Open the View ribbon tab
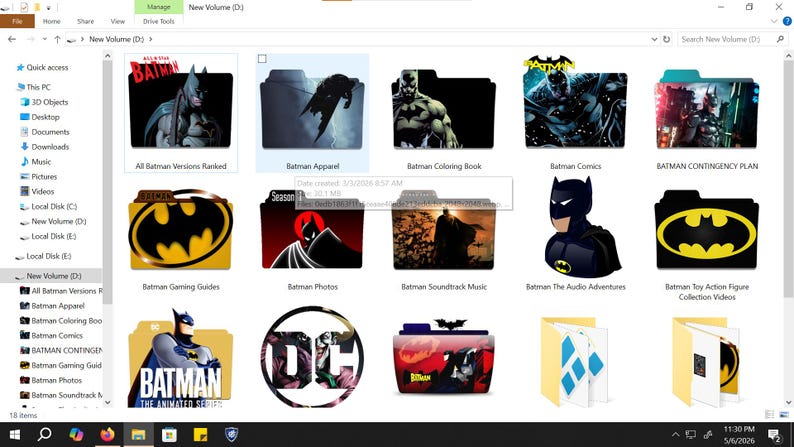The width and height of the screenshot is (794, 447). point(117,21)
